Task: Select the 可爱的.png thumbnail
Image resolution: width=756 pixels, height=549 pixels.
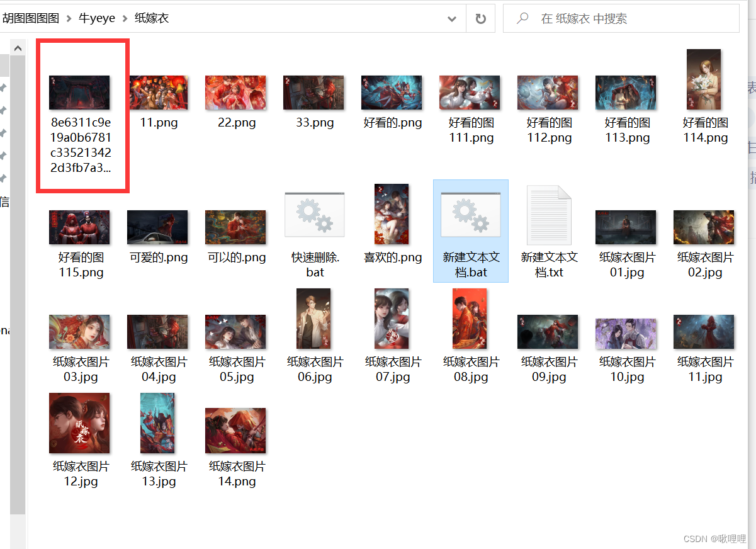Action: [x=157, y=227]
